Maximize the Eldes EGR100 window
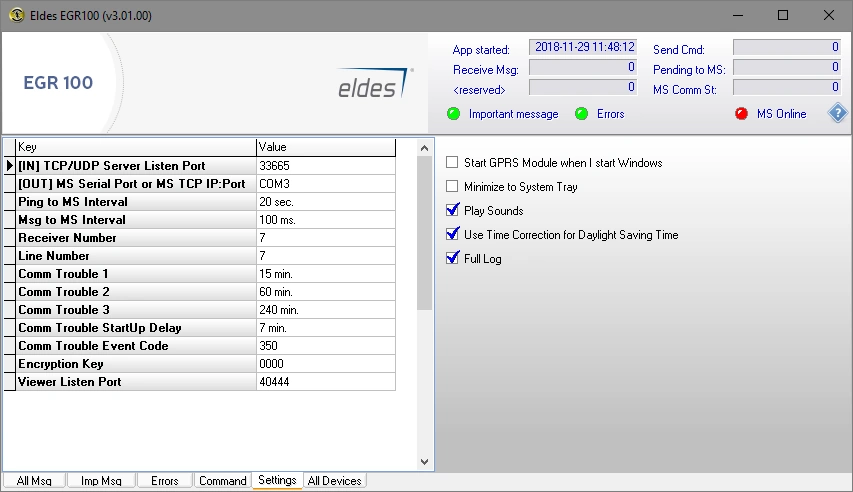Viewport: 853px width, 492px height. 783,15
